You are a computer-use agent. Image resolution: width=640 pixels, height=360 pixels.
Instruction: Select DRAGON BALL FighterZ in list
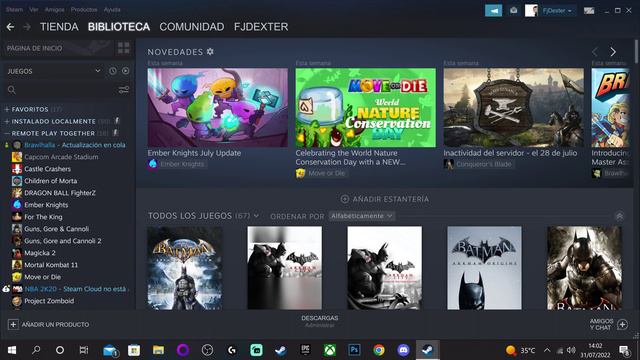click(60, 193)
